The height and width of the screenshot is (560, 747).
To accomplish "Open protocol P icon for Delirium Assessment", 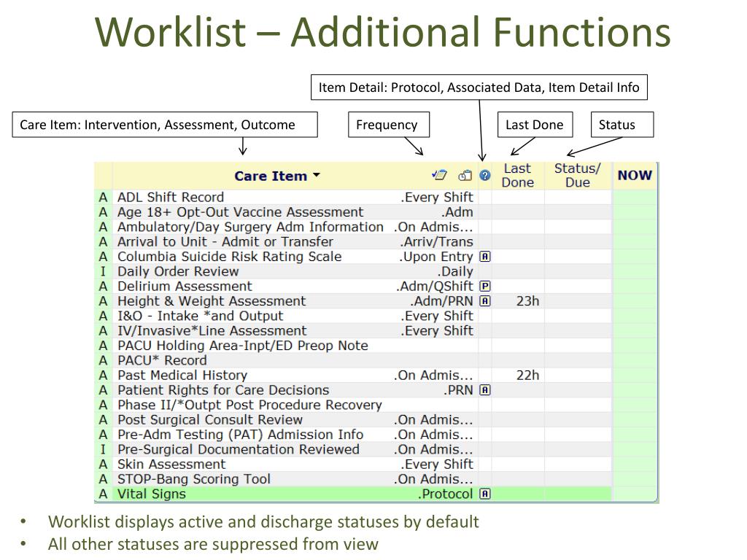I will (x=485, y=286).
